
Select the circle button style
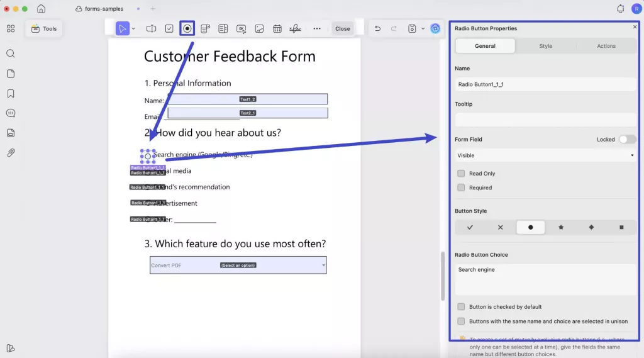pos(531,227)
